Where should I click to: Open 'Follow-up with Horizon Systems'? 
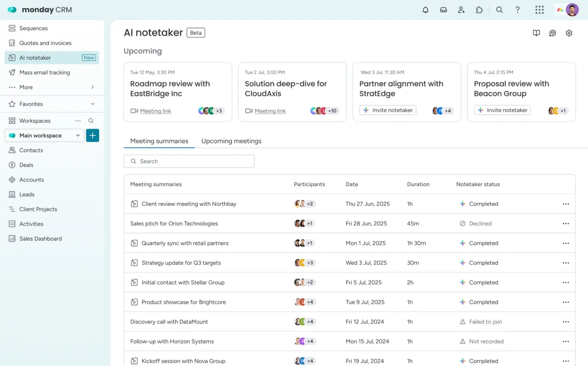(x=172, y=342)
